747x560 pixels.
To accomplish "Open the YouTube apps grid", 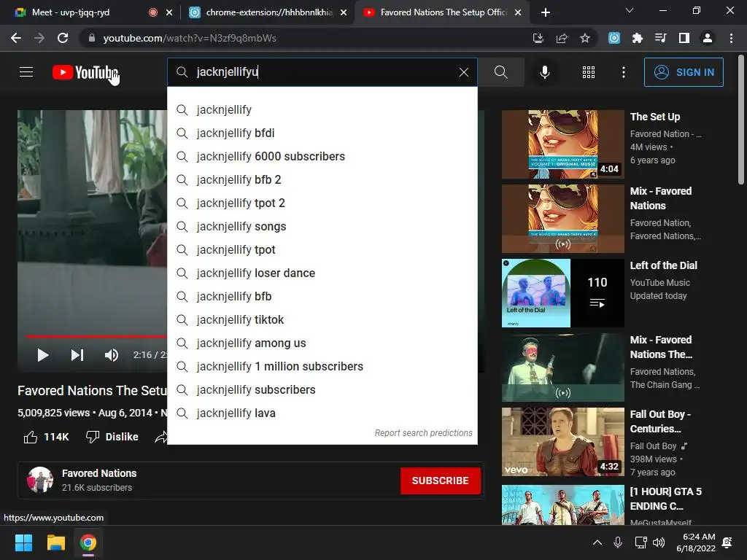I will point(589,72).
